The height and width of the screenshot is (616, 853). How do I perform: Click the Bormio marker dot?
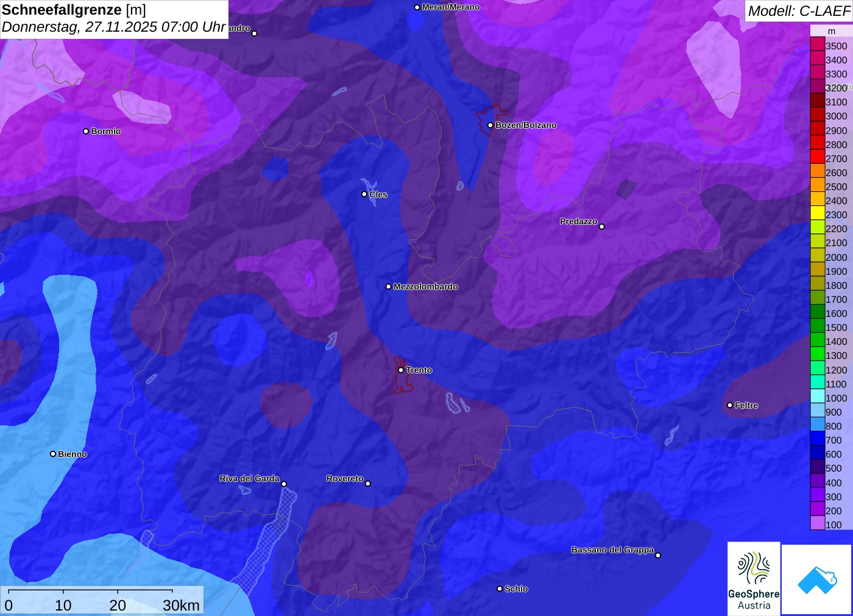click(x=86, y=131)
